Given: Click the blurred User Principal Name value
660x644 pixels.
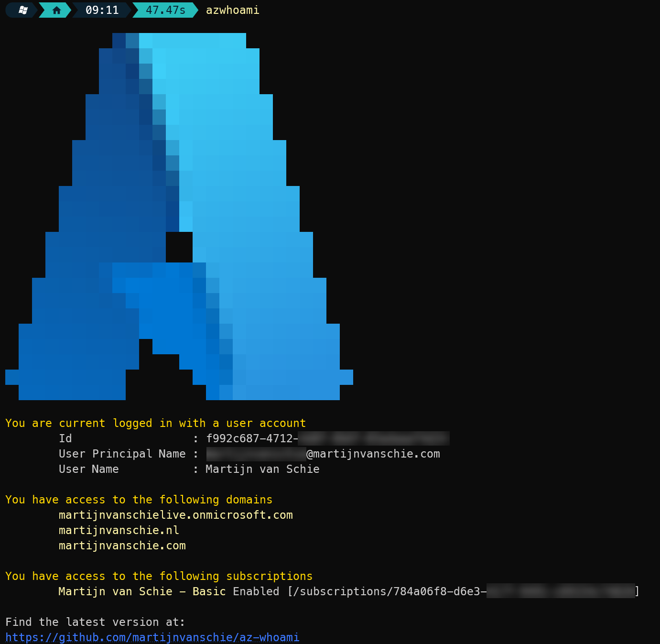Looking at the screenshot, I should pos(256,454).
